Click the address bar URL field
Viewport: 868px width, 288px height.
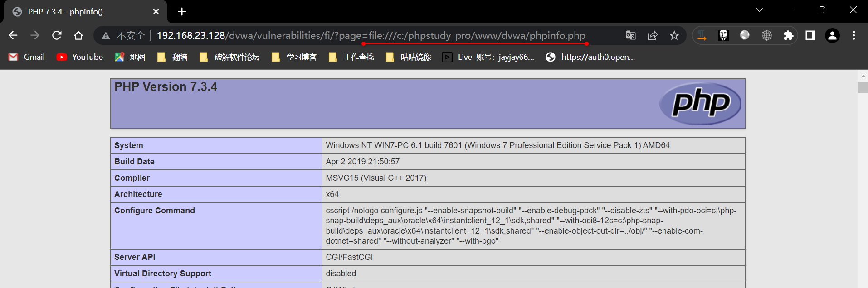[x=372, y=35]
